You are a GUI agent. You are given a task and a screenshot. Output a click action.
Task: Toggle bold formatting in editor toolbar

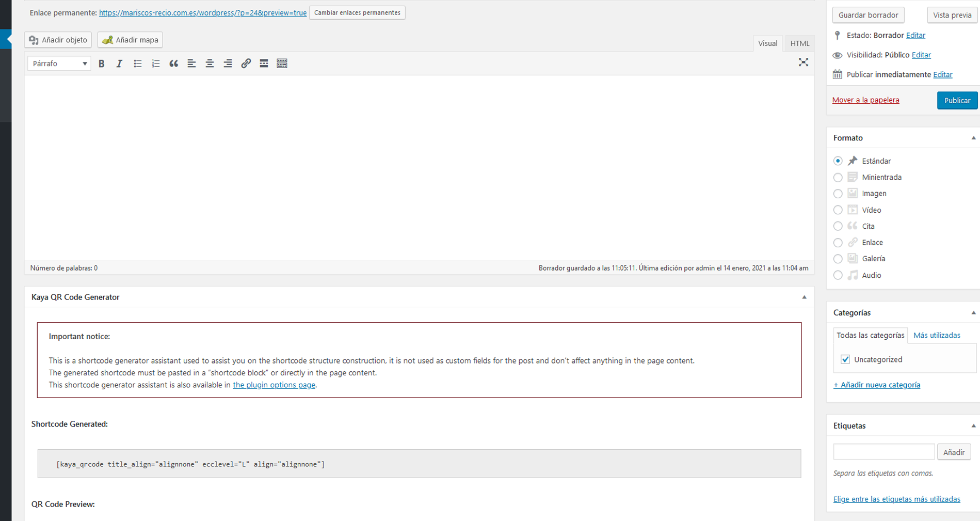pos(102,64)
